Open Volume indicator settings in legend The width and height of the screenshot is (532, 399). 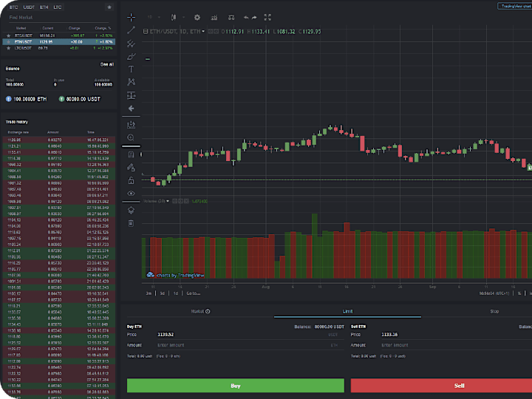180,201
